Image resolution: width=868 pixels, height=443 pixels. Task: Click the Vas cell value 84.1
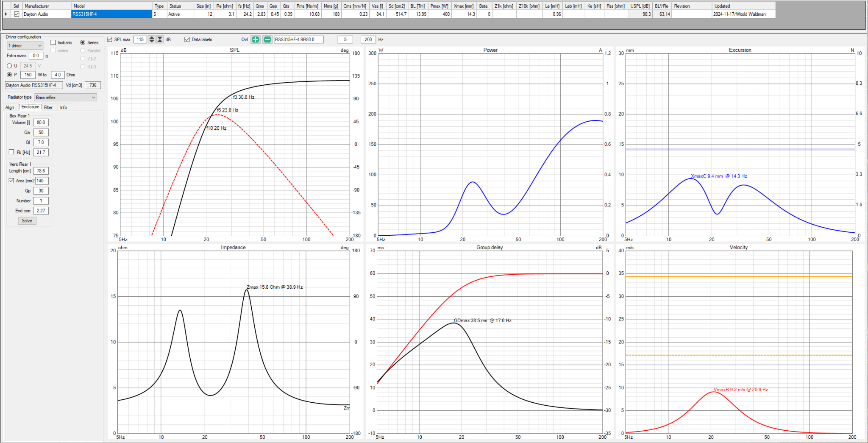376,14
